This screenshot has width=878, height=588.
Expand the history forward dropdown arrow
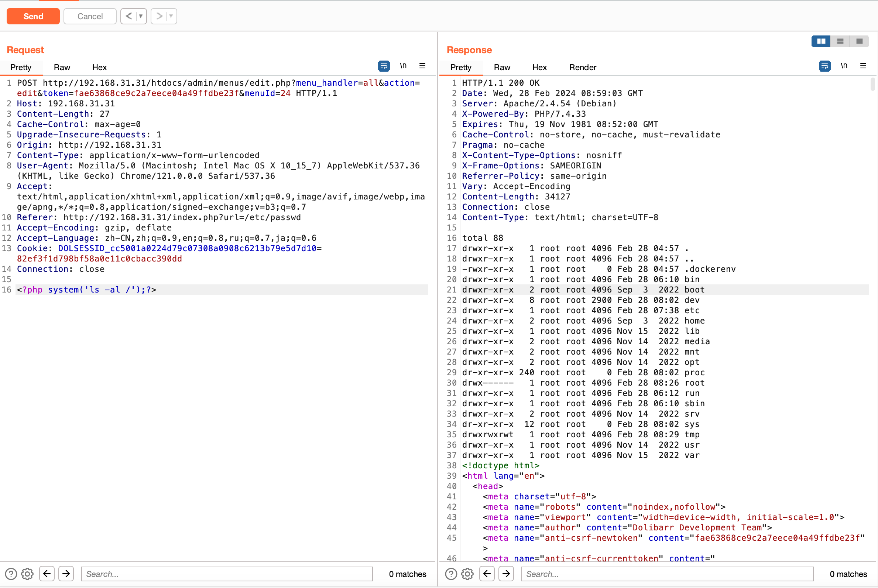pos(171,16)
